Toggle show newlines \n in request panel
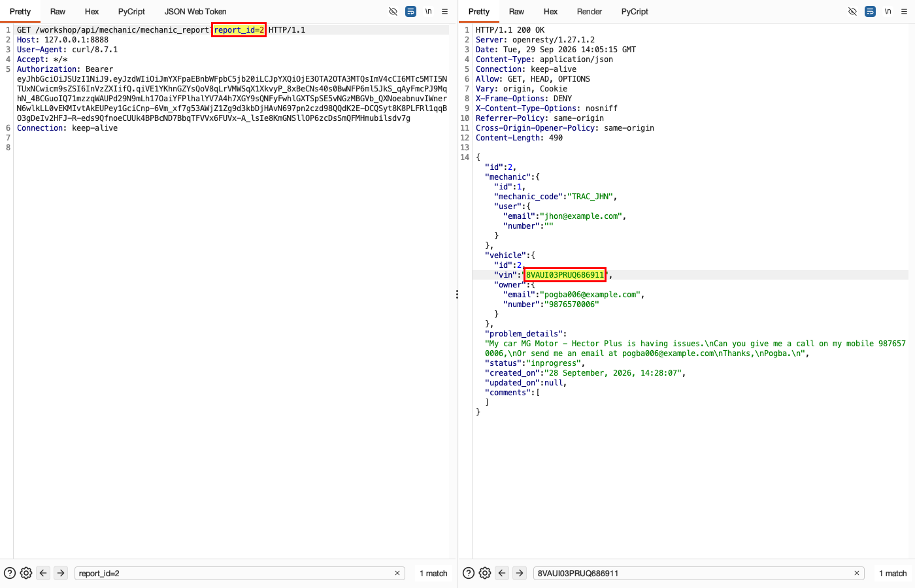The width and height of the screenshot is (915, 588). click(428, 12)
